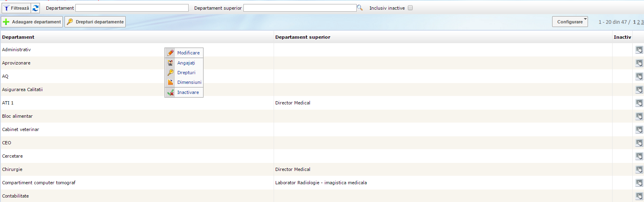Choose Modificare from the context menu
Image resolution: width=644 pixels, height=202 pixels.
click(x=188, y=53)
